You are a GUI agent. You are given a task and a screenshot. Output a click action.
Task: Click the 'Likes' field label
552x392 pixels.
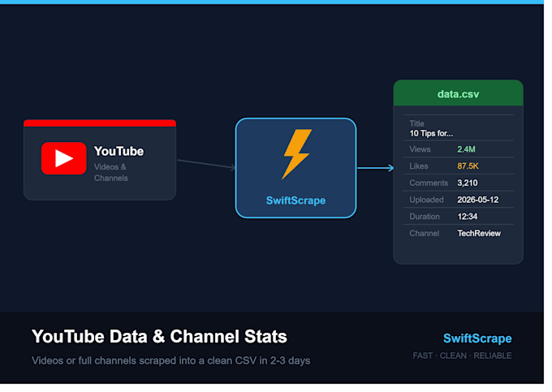(x=419, y=166)
